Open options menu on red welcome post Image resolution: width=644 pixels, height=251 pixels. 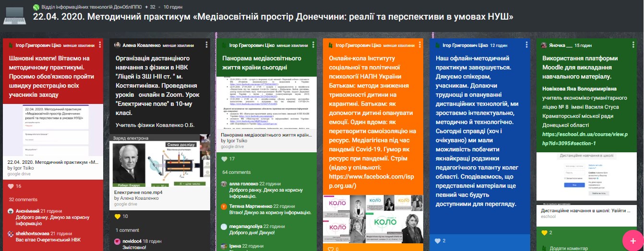click(x=100, y=45)
